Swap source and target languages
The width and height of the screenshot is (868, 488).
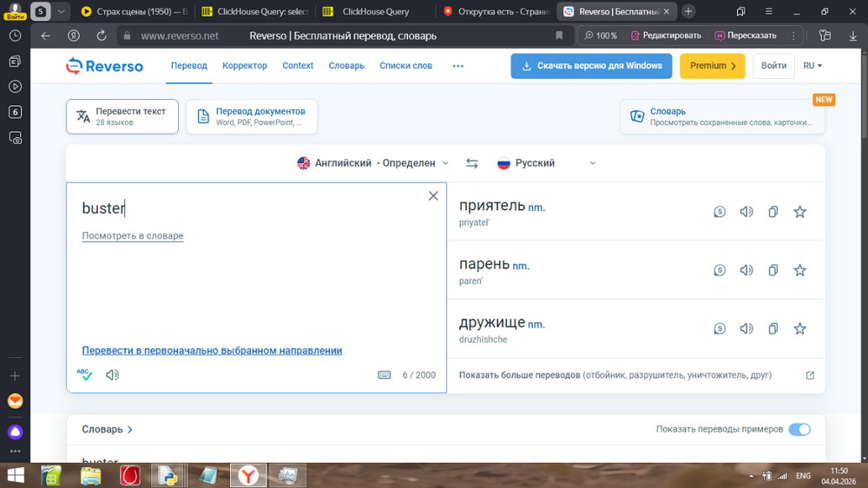[471, 163]
